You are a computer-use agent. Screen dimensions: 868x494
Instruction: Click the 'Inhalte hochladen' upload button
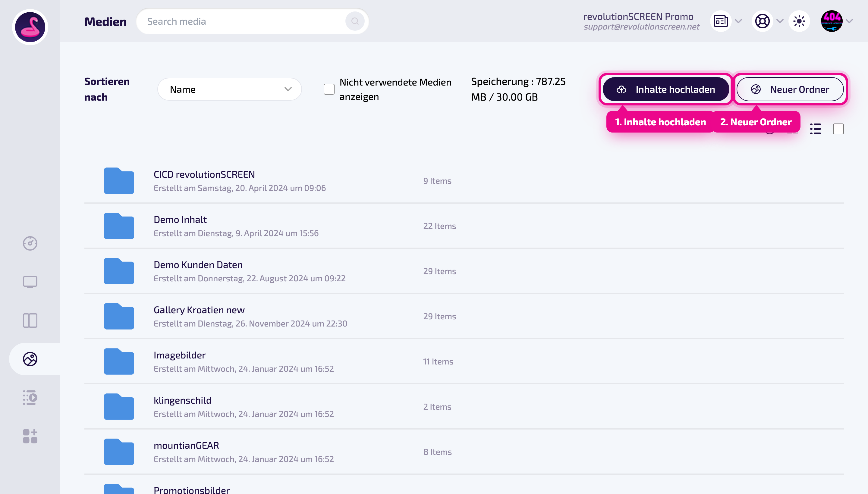point(666,89)
